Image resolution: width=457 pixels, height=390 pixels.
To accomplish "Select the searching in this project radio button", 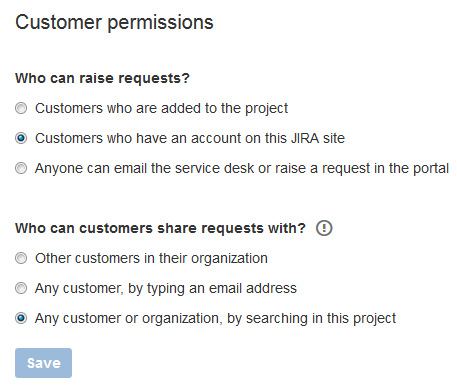I will pyautogui.click(x=21, y=318).
